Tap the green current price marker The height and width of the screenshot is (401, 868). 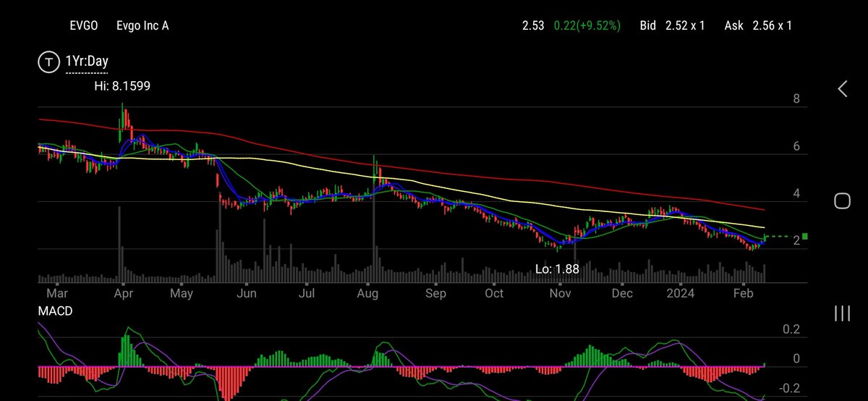pos(805,236)
